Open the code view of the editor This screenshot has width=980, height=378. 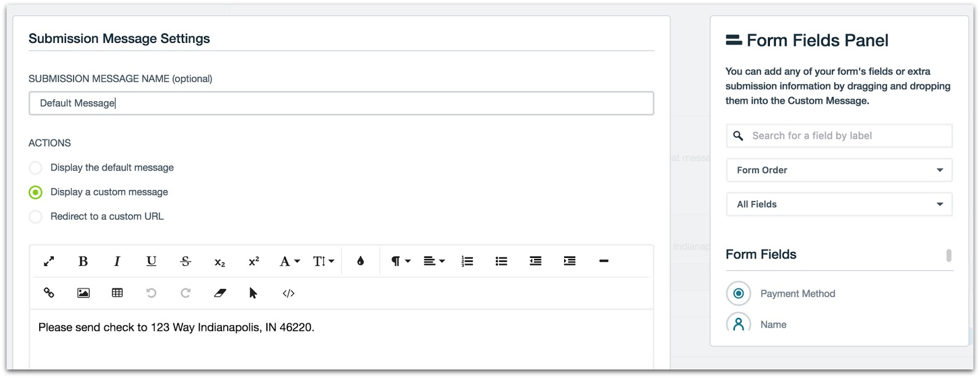click(288, 293)
